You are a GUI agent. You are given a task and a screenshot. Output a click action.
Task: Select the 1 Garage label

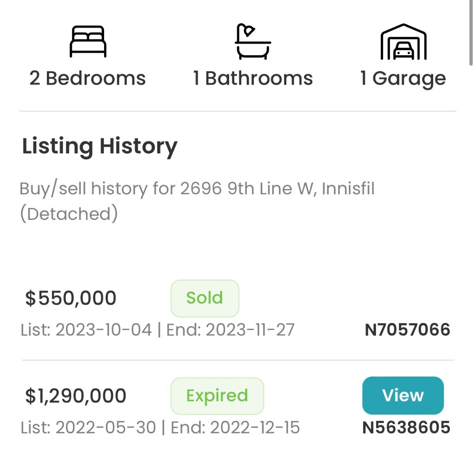coord(403,78)
